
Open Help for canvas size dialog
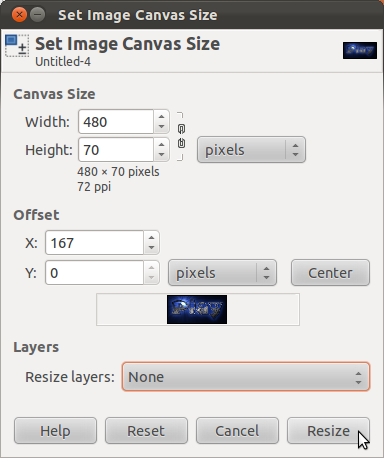click(x=55, y=431)
